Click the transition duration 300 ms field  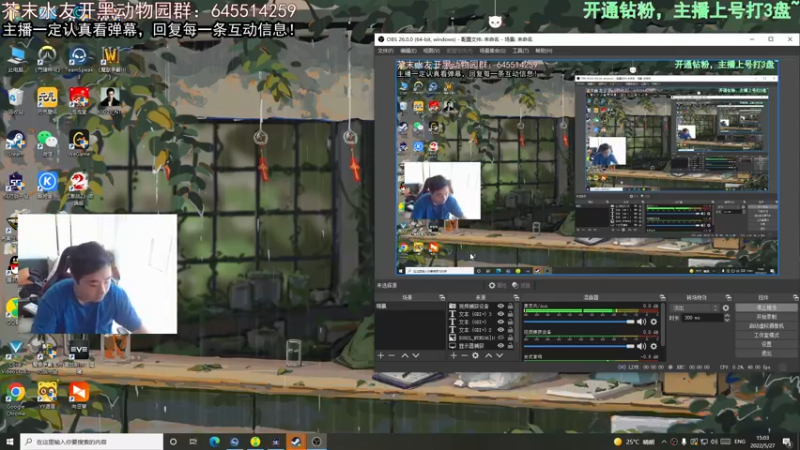[x=702, y=317]
